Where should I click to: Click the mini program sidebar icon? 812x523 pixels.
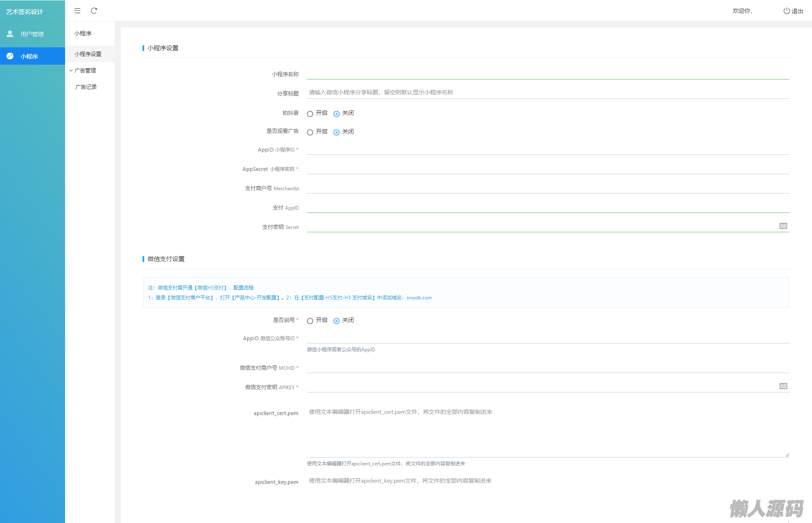click(10, 56)
